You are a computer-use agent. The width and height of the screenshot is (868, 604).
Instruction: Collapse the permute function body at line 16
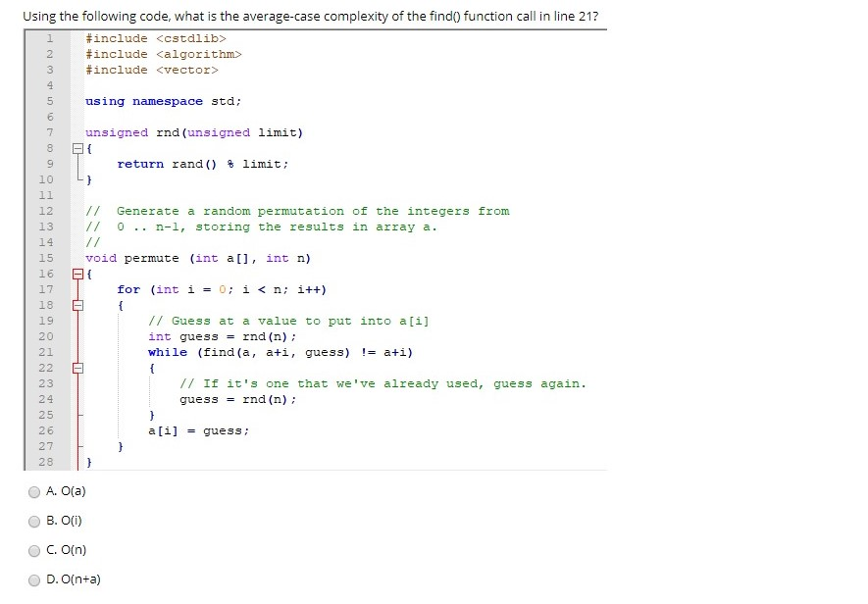[x=76, y=274]
